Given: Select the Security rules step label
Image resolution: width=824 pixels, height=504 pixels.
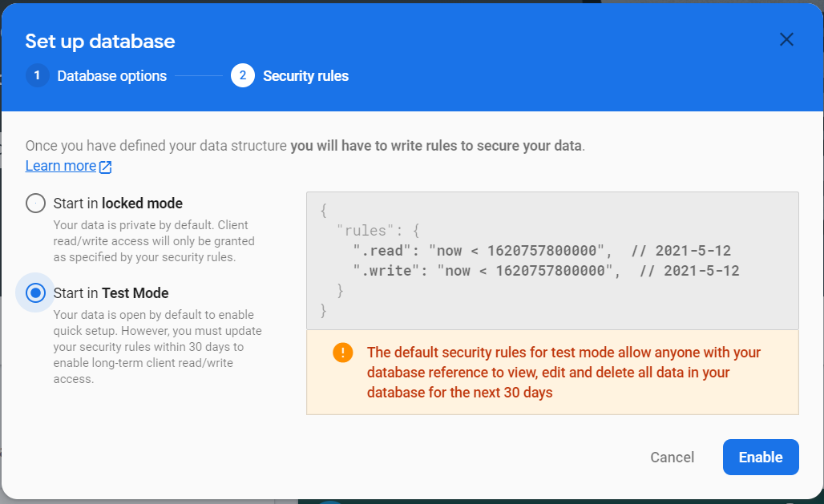Looking at the screenshot, I should (305, 76).
